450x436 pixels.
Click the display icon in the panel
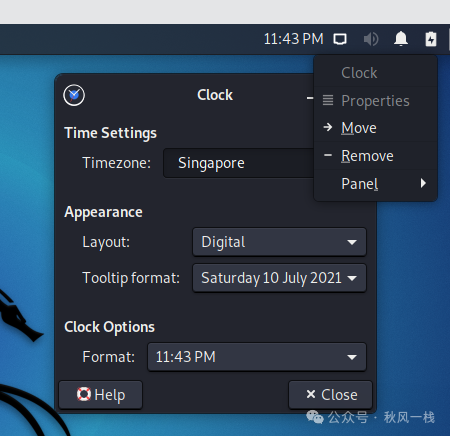coord(340,39)
